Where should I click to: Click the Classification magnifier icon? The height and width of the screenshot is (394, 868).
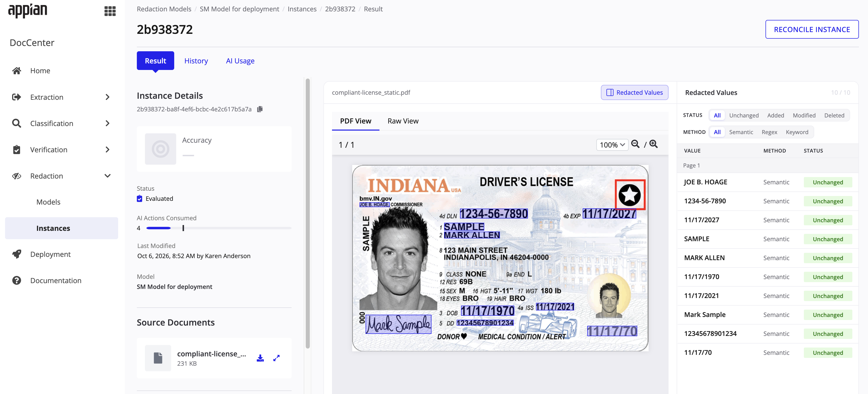[x=16, y=123]
